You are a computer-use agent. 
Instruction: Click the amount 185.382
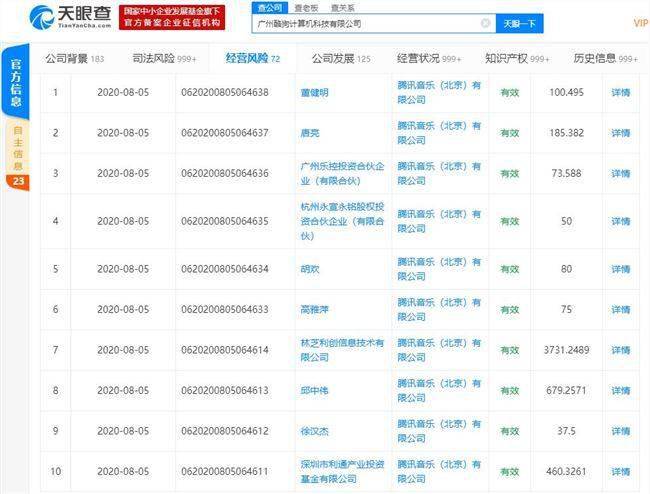pyautogui.click(x=566, y=133)
